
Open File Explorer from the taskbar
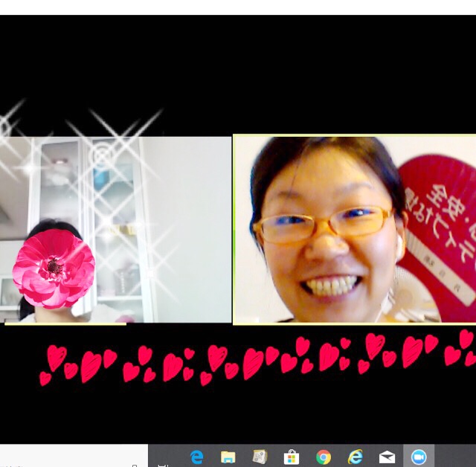coord(228,457)
